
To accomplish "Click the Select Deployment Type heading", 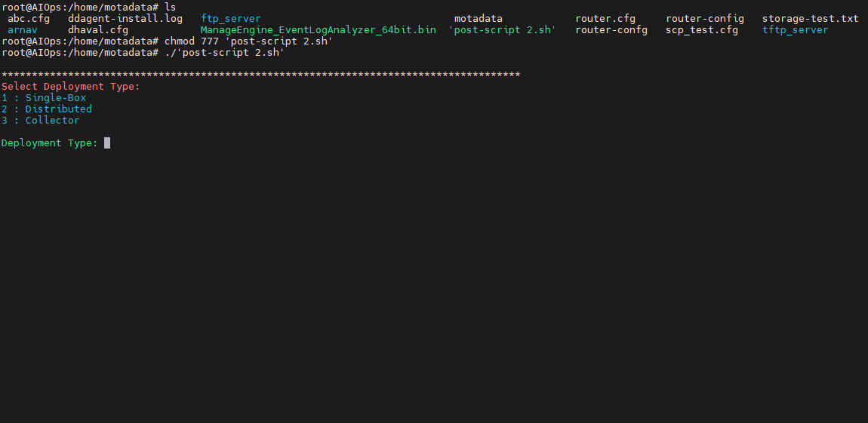I will (x=71, y=86).
